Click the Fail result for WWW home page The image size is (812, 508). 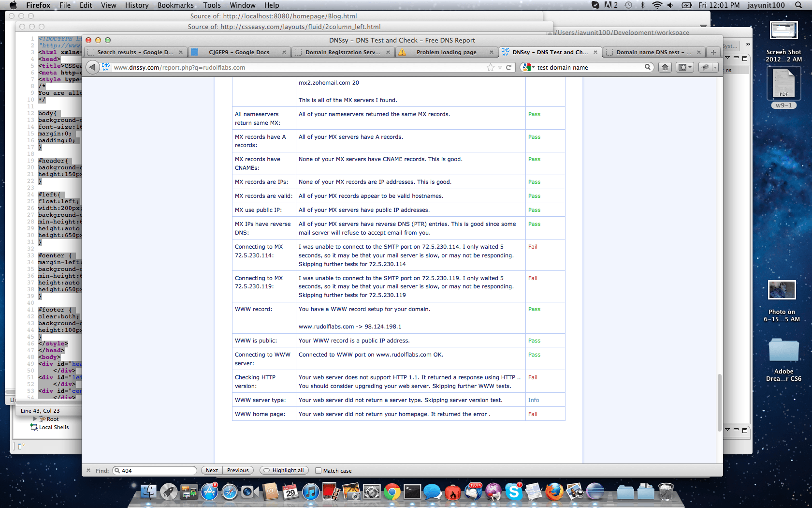533,414
